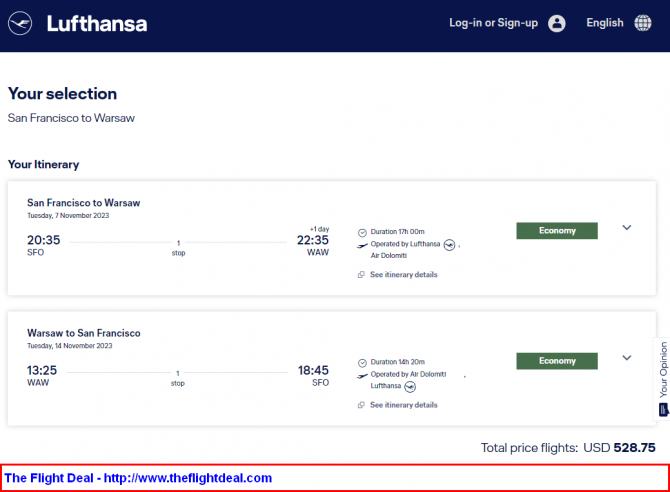
Task: Click Log-in or Sign-up
Action: (494, 23)
